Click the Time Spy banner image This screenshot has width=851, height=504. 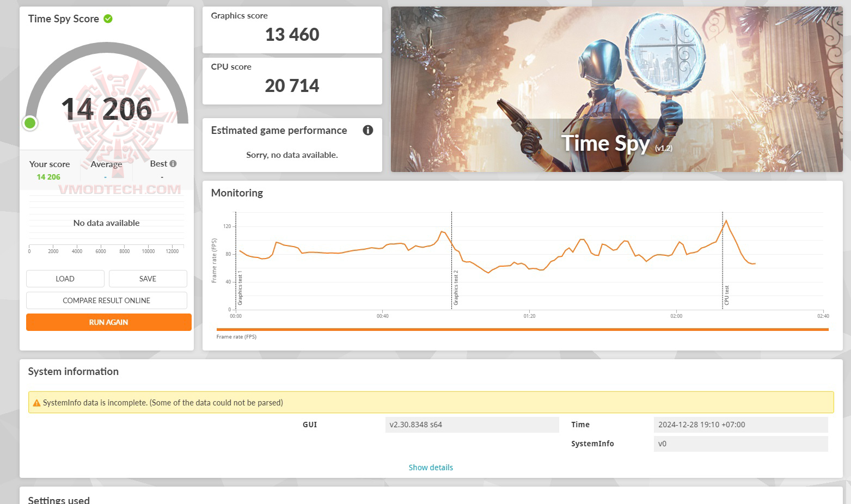[x=616, y=89]
